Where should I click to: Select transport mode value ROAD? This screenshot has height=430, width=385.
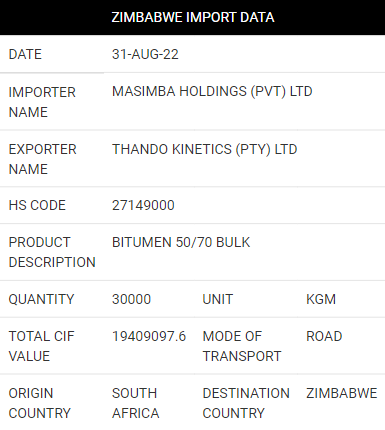click(x=324, y=336)
